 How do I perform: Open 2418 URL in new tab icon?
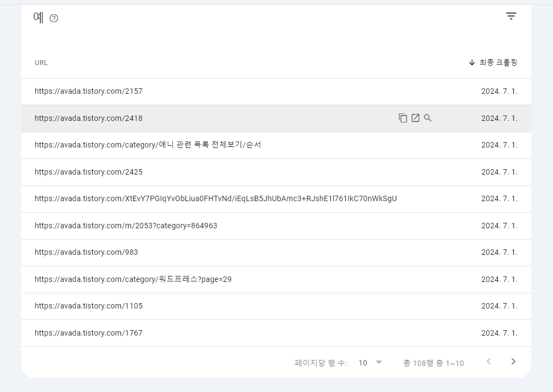tap(415, 118)
